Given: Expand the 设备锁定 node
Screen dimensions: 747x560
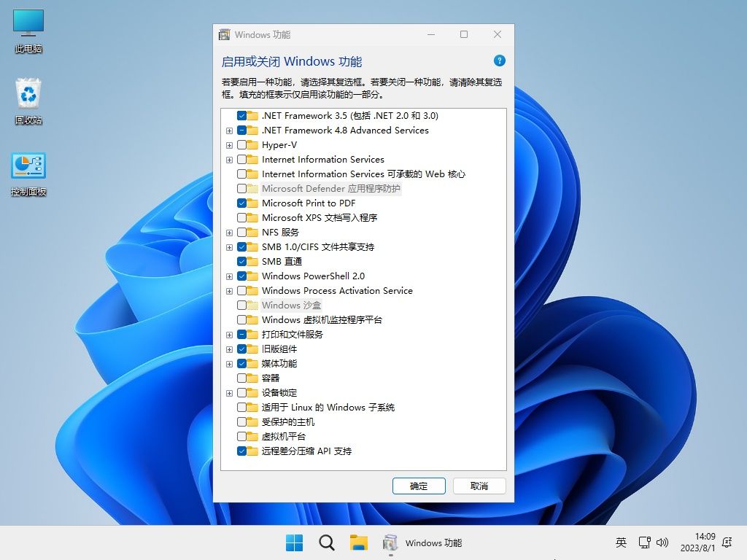Looking at the screenshot, I should point(229,393).
